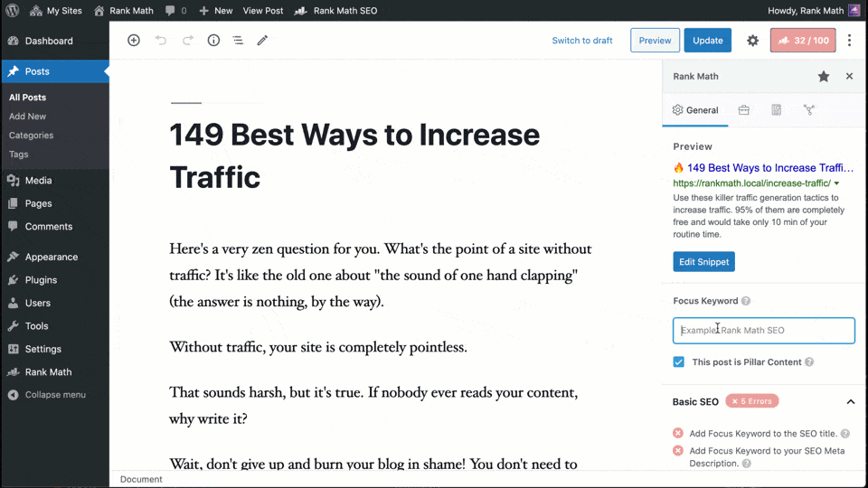Viewport: 868px width, 488px height.
Task: Click the Focus Keyword input field
Action: tap(764, 331)
